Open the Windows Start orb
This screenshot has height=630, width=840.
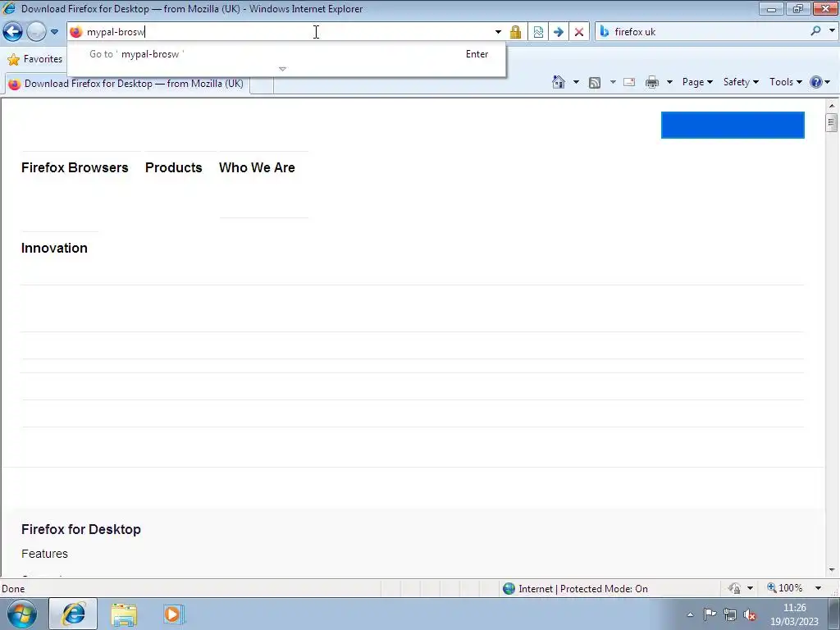pos(22,614)
